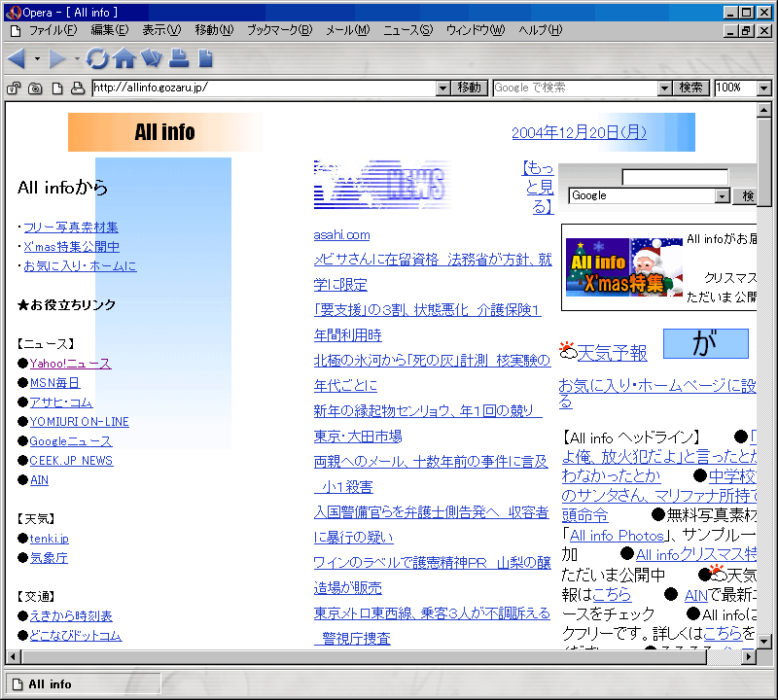Open the えきから時刻表 link
Image resolution: width=778 pixels, height=700 pixels.
coord(71,616)
